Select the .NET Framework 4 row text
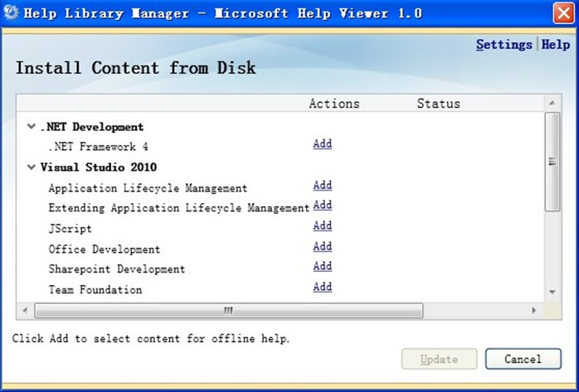 pos(98,147)
